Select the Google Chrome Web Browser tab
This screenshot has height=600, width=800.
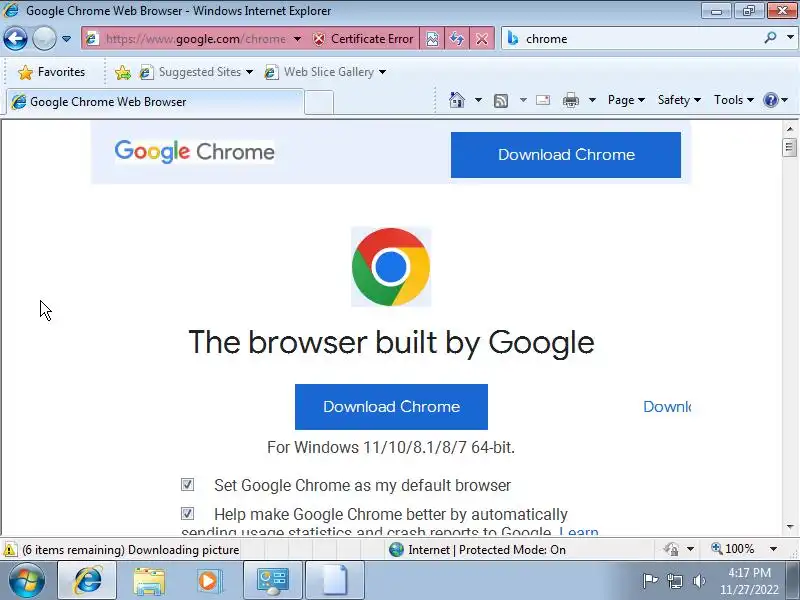[155, 102]
